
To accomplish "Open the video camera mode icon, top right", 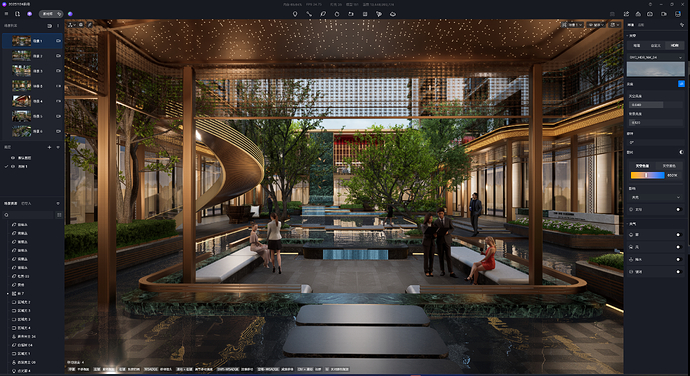I will pyautogui.click(x=664, y=14).
